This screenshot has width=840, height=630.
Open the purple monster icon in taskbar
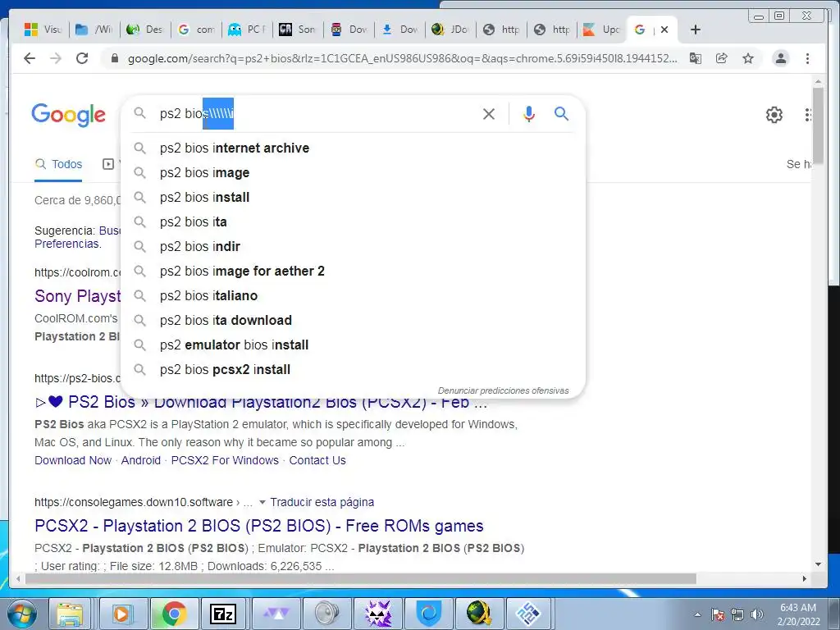click(377, 614)
